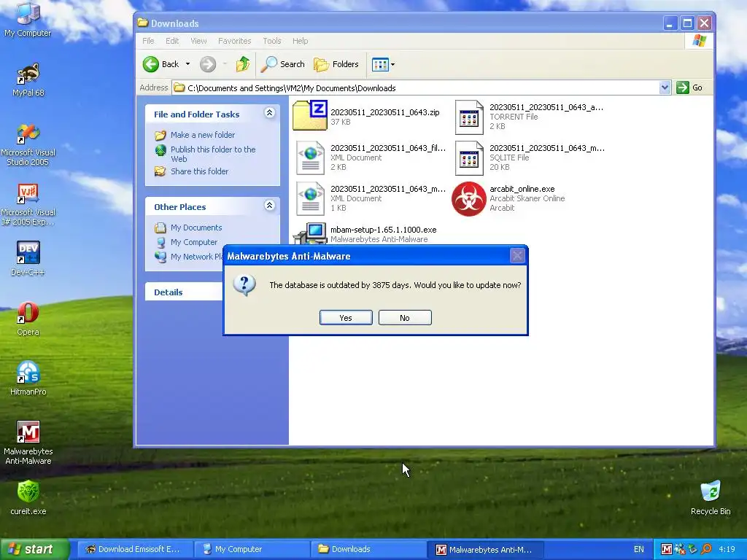Screen dimensions: 747x560
Task: Toggle Folders pane in toolbar
Action: click(x=336, y=64)
